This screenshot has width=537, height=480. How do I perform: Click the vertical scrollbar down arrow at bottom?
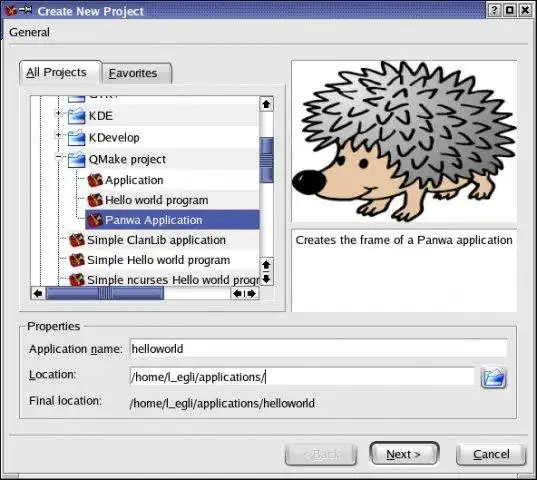[266, 279]
